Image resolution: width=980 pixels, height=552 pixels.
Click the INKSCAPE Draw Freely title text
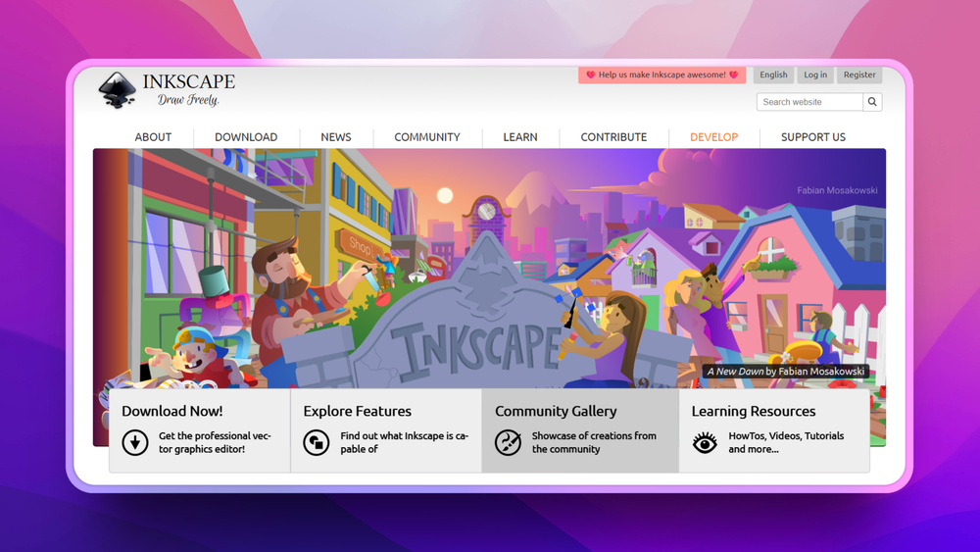[189, 89]
